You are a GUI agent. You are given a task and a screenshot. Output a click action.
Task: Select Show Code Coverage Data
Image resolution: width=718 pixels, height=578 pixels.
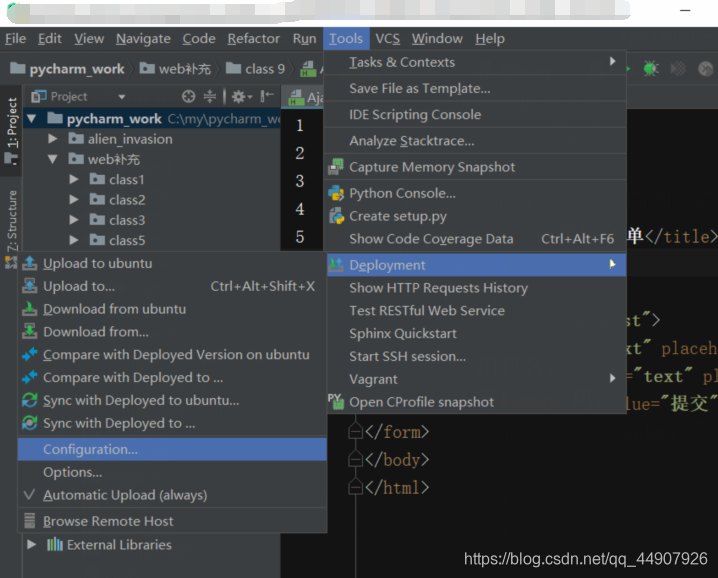(475, 239)
